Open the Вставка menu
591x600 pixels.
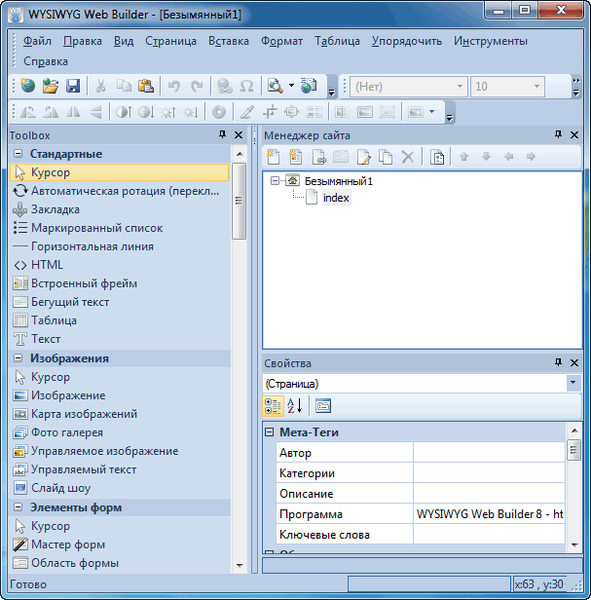pyautogui.click(x=229, y=41)
